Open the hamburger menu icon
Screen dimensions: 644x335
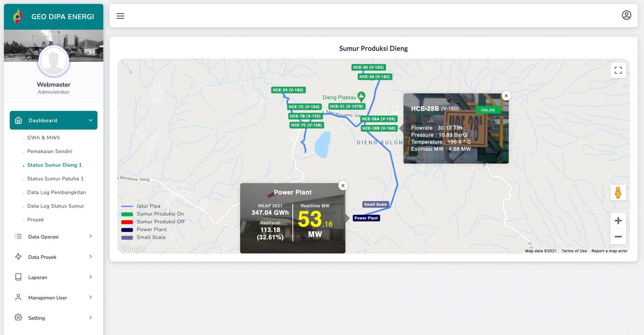[x=120, y=16]
